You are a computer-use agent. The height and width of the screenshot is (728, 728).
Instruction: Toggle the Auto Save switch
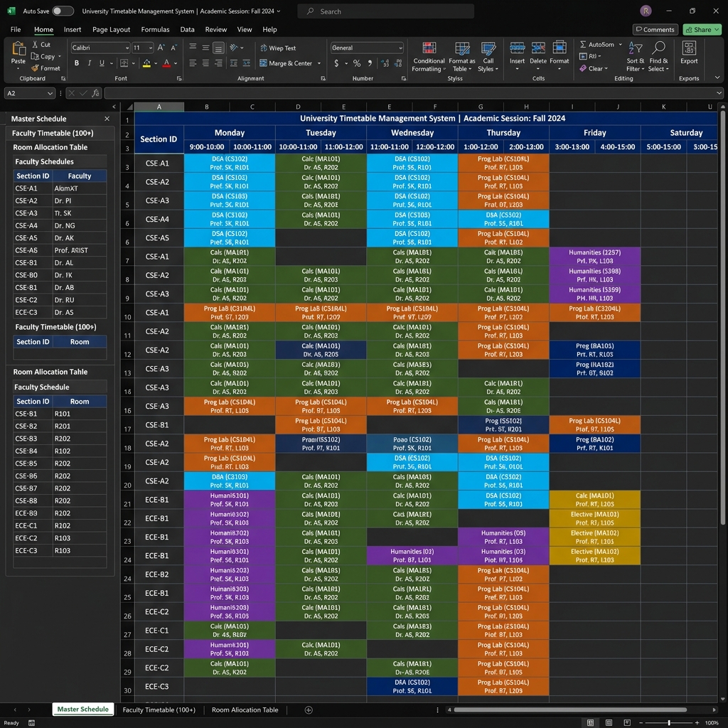pyautogui.click(x=63, y=11)
